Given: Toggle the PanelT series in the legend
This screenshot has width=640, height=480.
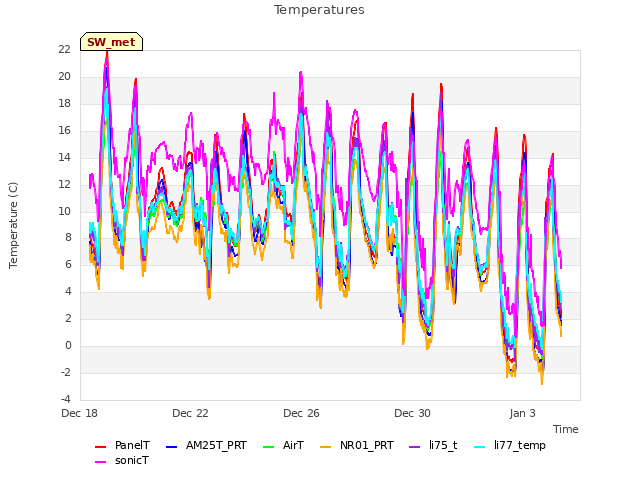Looking at the screenshot, I should tap(122, 445).
